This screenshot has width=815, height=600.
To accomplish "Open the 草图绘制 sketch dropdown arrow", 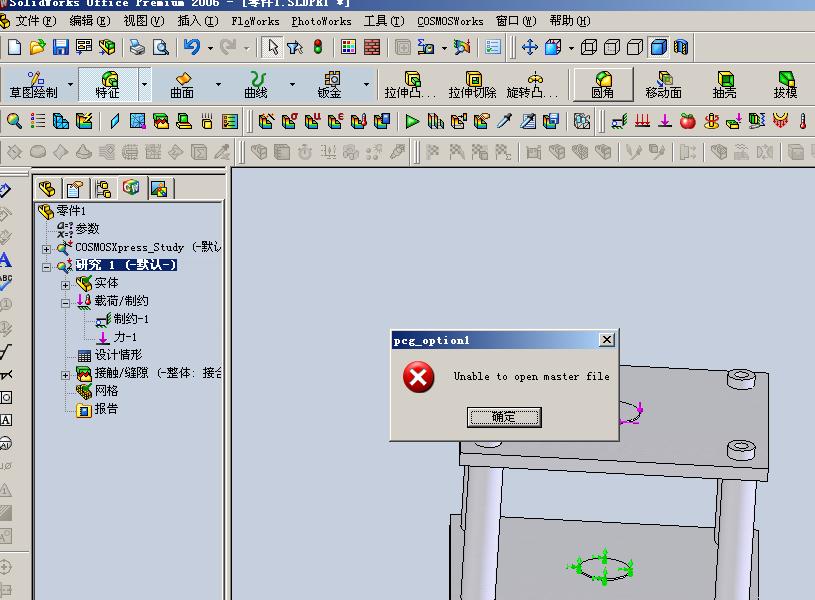I will point(70,84).
